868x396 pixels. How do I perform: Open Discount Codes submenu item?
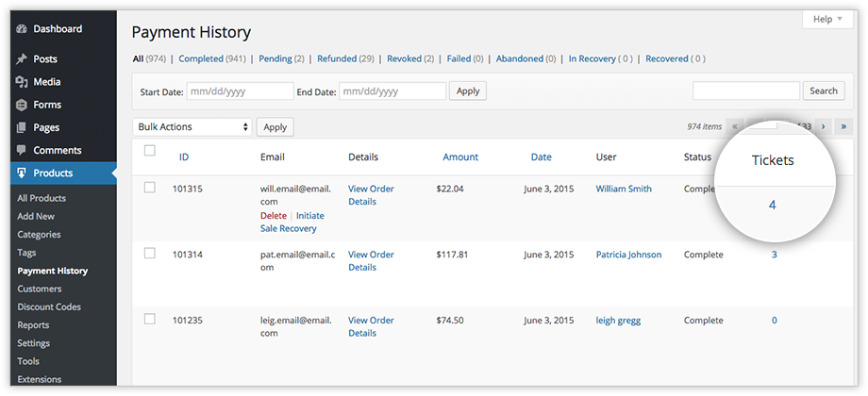(49, 306)
